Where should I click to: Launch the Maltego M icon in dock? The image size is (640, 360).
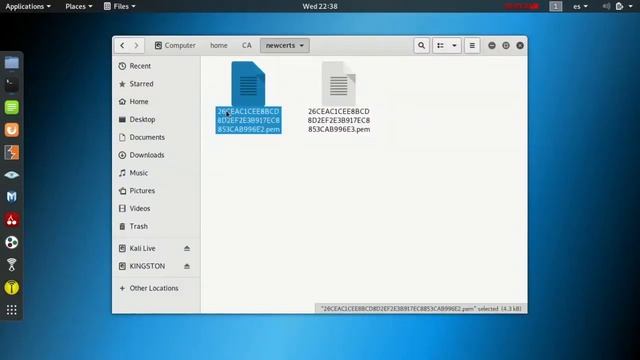pos(11,197)
